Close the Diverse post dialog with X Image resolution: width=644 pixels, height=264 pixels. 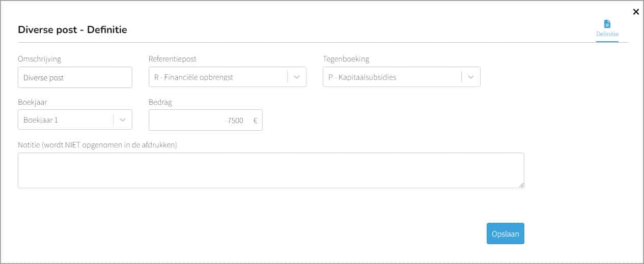(x=636, y=12)
